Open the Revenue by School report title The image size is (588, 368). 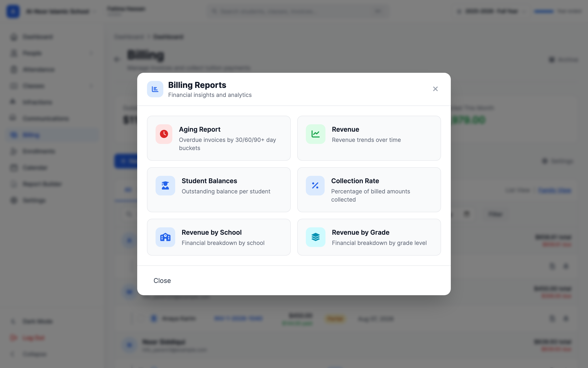tap(211, 232)
